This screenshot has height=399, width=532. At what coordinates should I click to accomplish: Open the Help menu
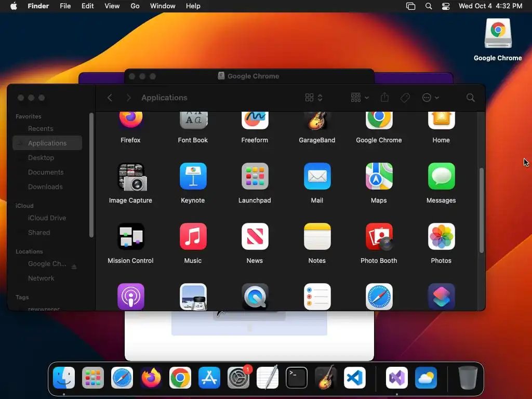coord(193,6)
